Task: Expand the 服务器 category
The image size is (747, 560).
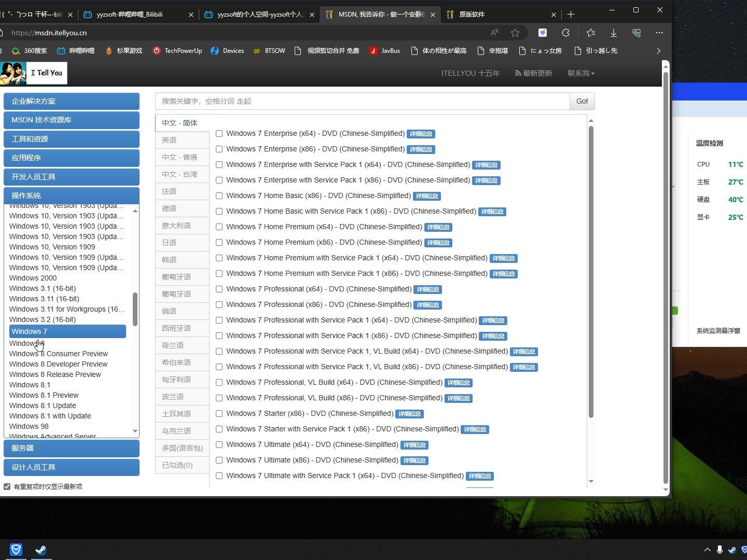Action: [x=72, y=448]
